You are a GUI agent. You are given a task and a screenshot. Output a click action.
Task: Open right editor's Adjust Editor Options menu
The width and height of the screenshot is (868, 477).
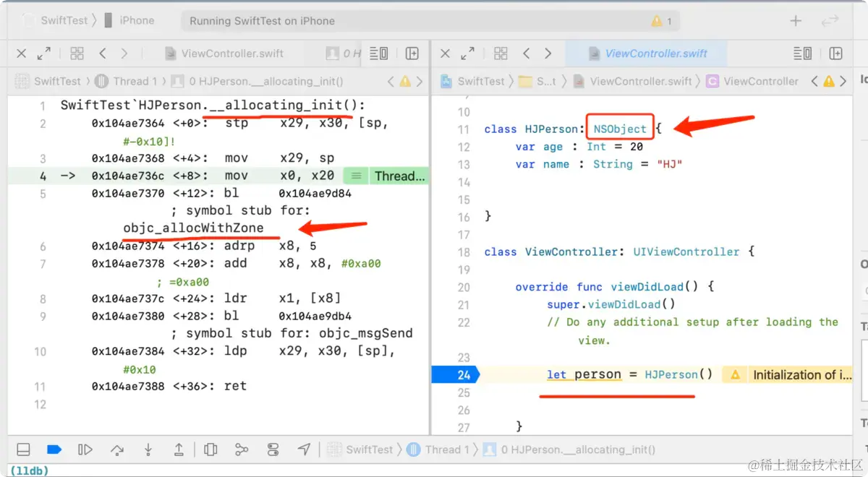(x=803, y=53)
